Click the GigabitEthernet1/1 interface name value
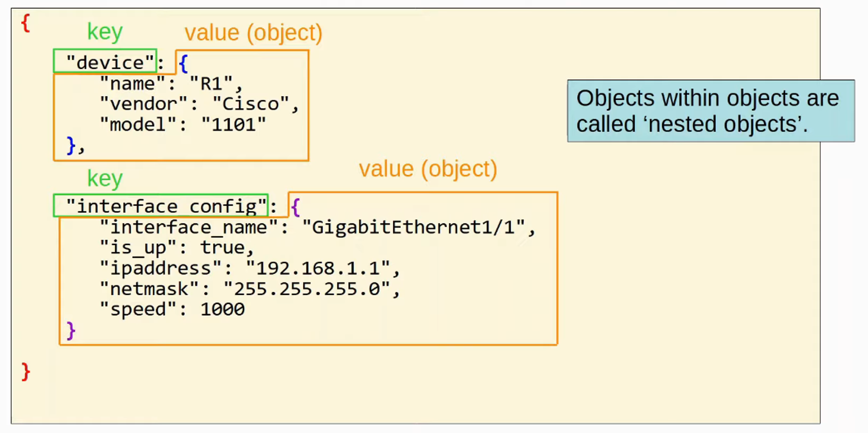Screen dimensions: 868x433 [414, 227]
